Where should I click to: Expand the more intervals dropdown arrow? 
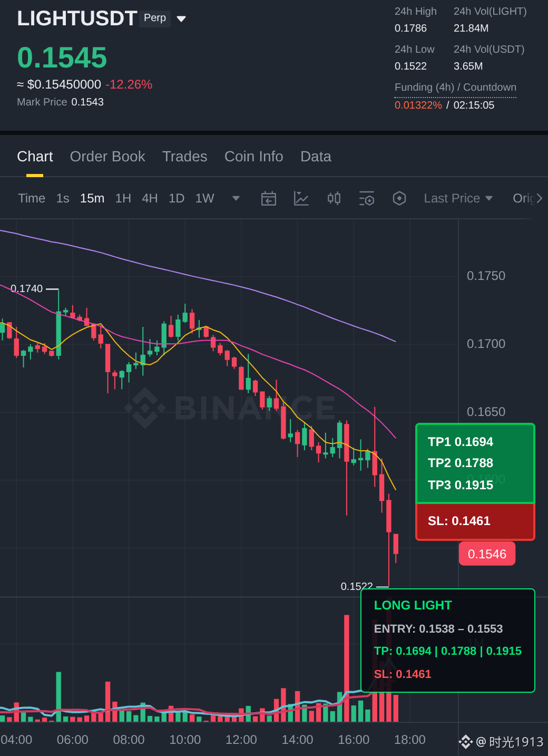click(x=236, y=198)
